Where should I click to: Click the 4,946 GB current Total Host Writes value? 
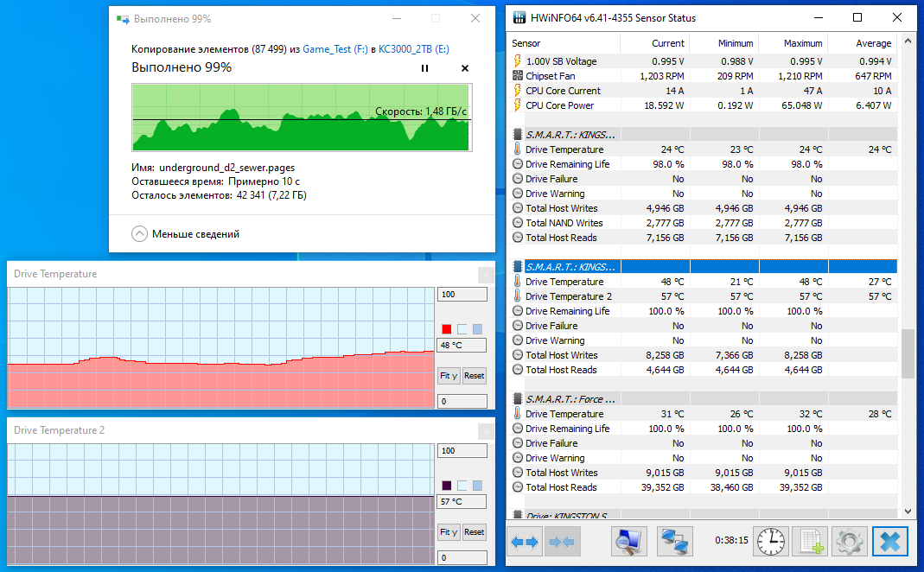[x=665, y=208]
